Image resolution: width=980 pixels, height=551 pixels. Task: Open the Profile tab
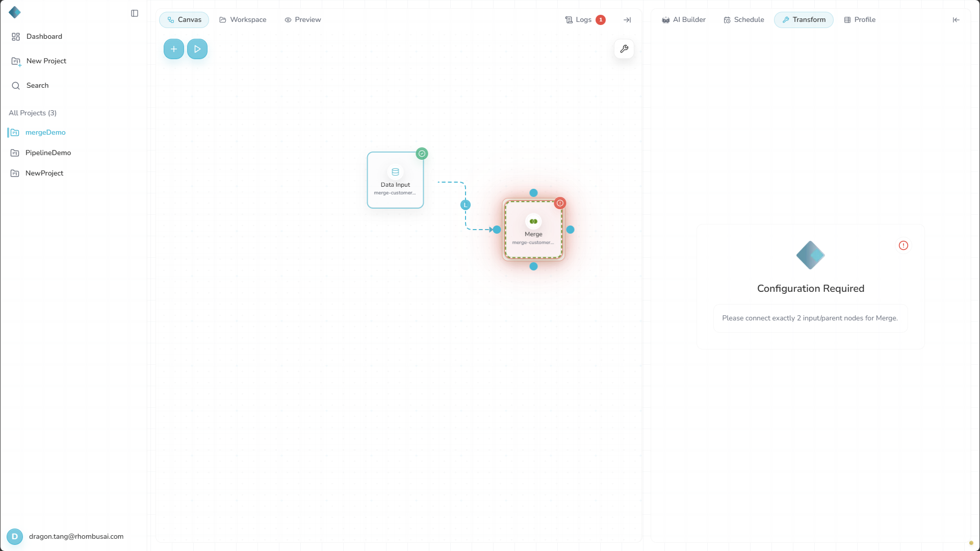coord(860,20)
